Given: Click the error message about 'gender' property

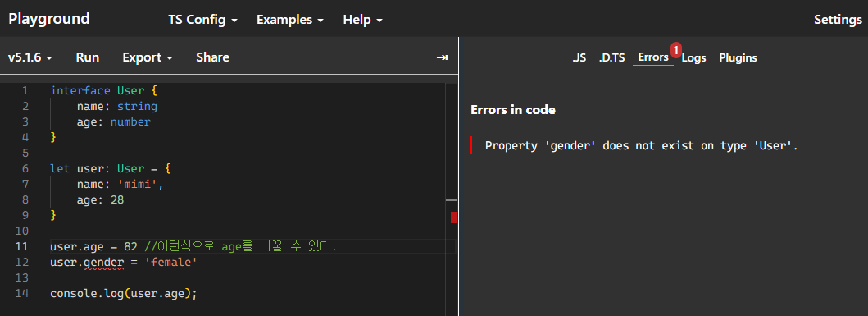Looking at the screenshot, I should point(642,146).
